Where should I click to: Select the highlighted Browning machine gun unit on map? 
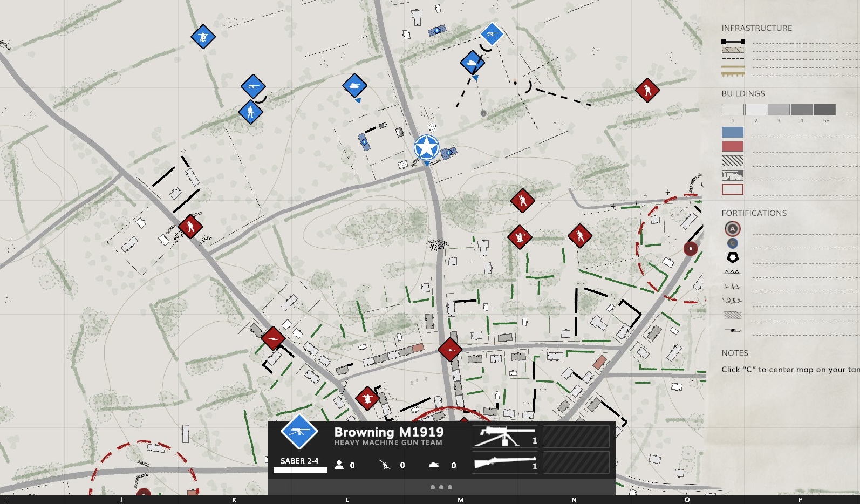492,35
